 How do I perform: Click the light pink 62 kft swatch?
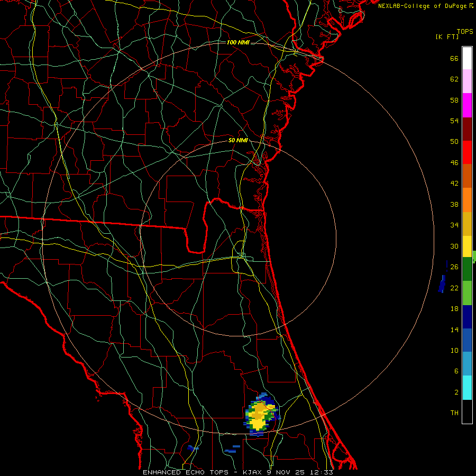(x=467, y=81)
